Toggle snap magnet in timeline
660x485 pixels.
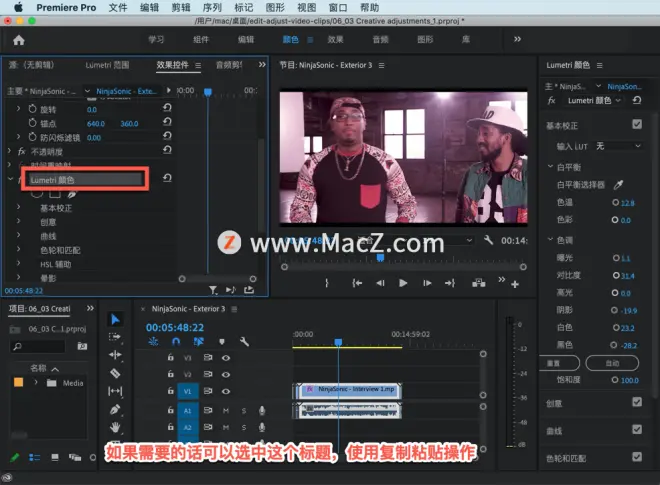(x=176, y=341)
